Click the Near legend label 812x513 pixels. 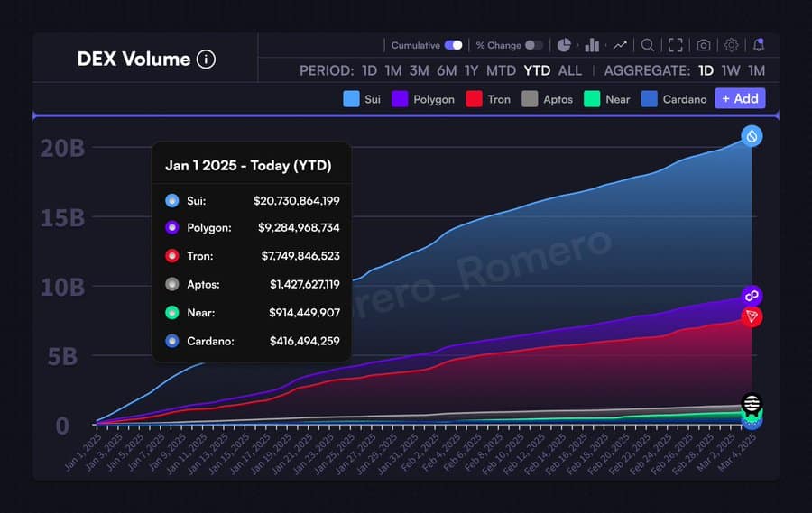(618, 99)
